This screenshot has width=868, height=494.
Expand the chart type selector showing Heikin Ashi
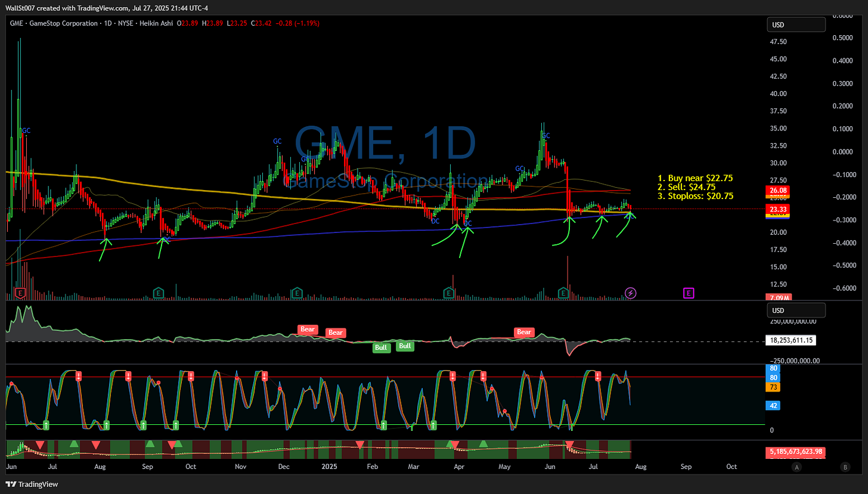(x=156, y=23)
